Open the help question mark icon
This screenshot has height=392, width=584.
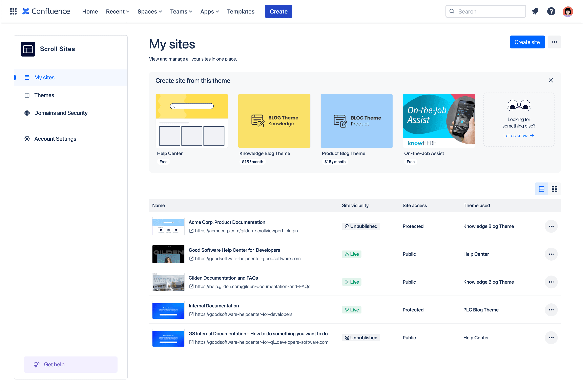click(x=551, y=11)
